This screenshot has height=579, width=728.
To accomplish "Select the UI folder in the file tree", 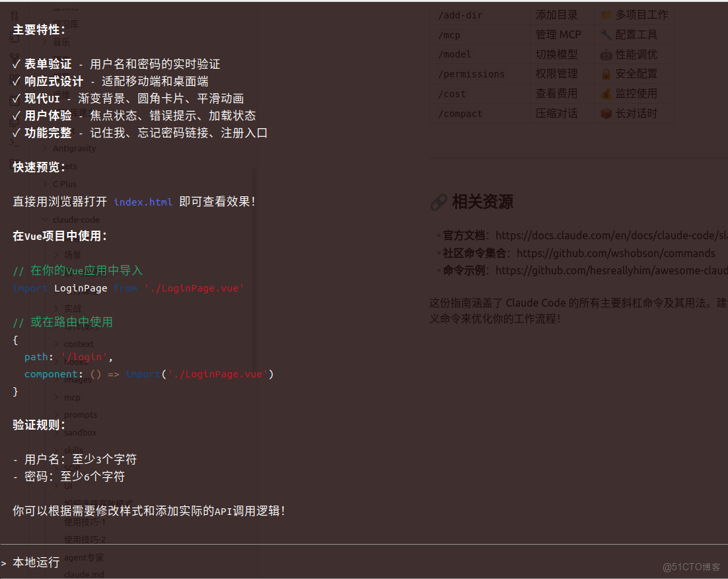I will point(68,486).
